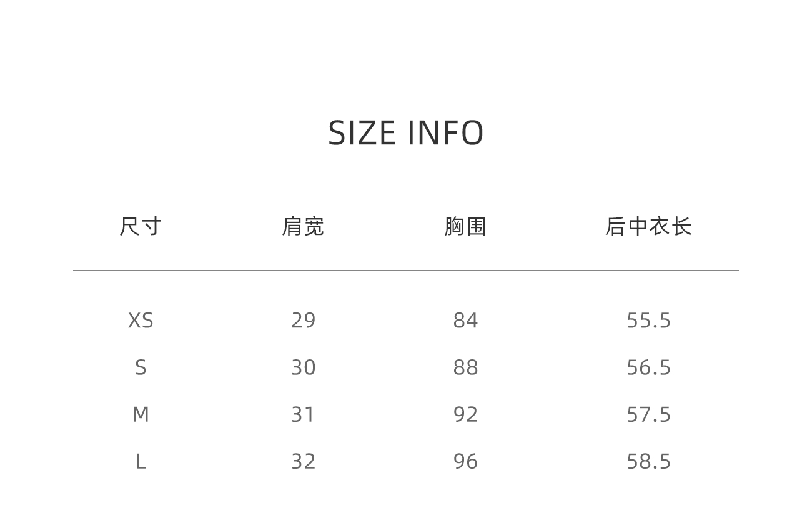Click the 后中衣长 column header
The height and width of the screenshot is (513, 812).
(648, 226)
